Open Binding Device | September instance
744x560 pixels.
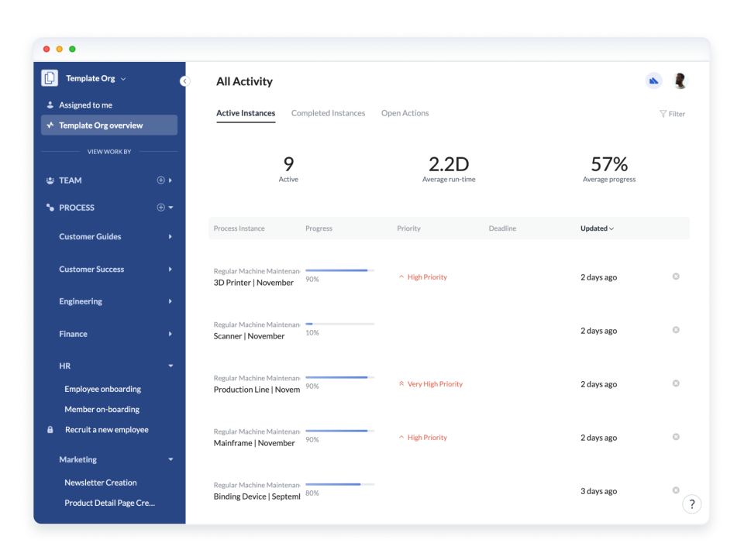click(x=257, y=496)
